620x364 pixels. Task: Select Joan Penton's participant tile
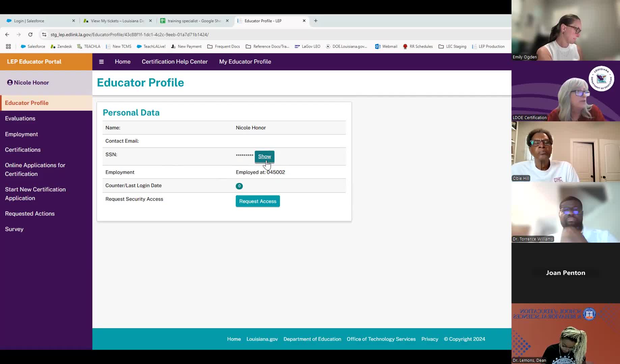pyautogui.click(x=566, y=273)
